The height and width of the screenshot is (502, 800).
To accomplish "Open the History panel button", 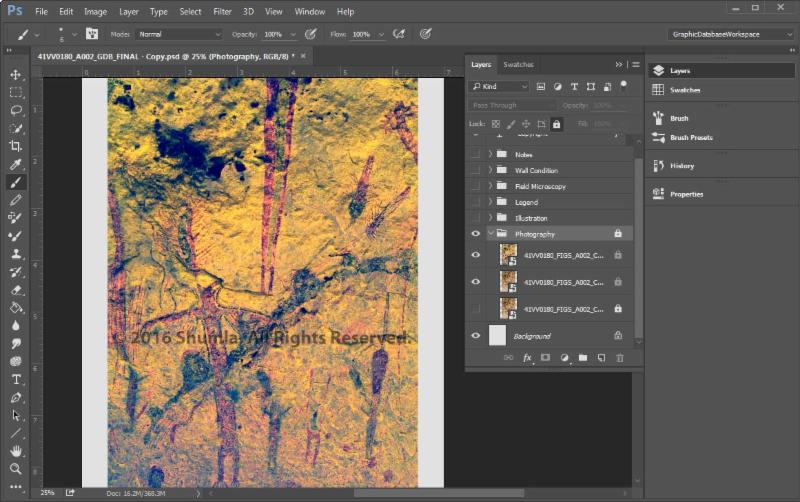I will tap(680, 166).
